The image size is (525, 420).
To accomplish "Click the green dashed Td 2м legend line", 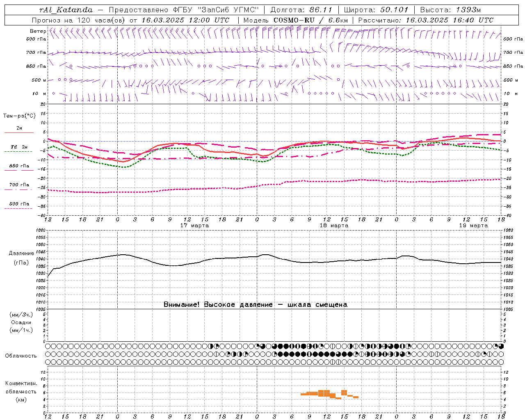I will 18,152.
